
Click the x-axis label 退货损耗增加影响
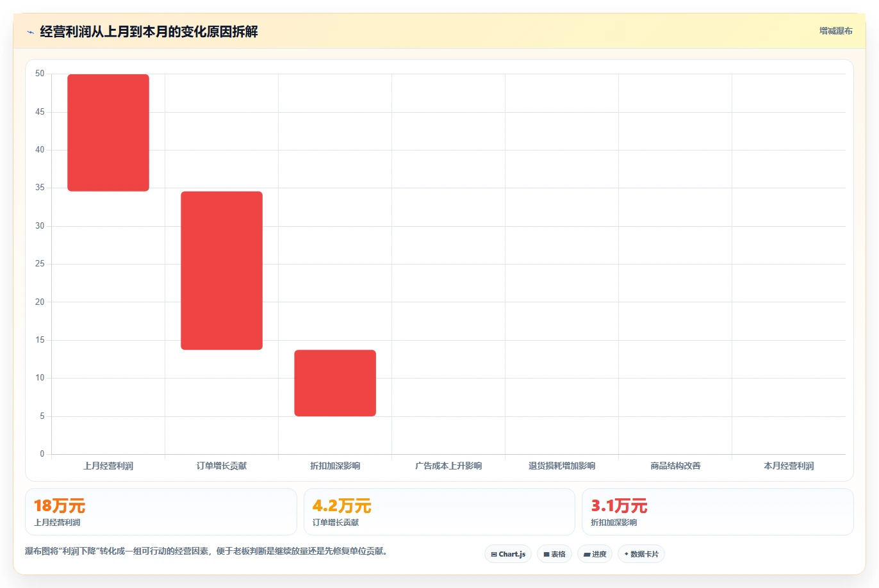pos(562,466)
